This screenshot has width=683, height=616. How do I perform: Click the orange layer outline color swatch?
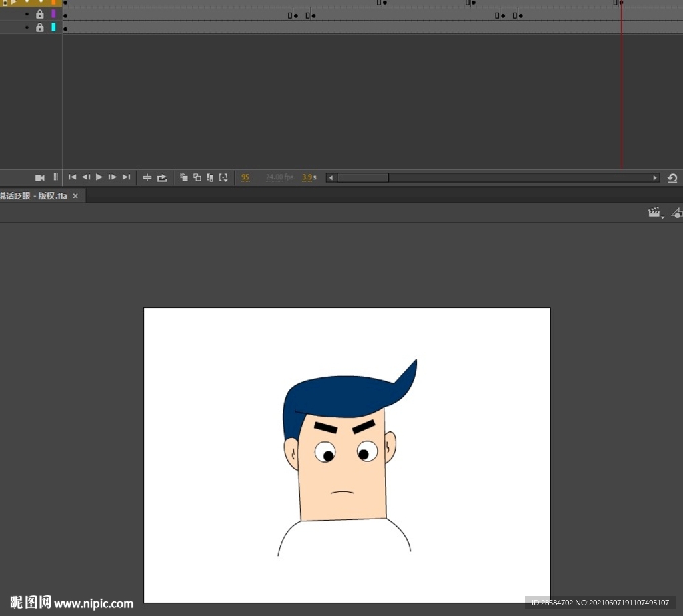[x=53, y=2]
